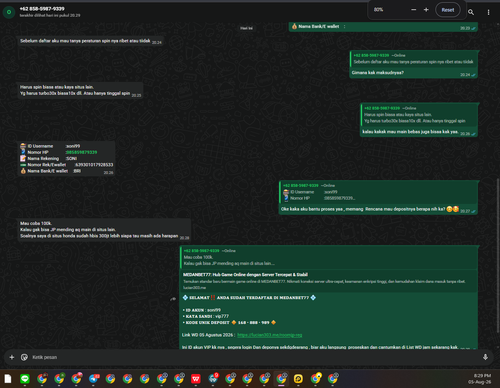Open the lucian303.me link in Link WD line
500x388 pixels.
click(270, 335)
